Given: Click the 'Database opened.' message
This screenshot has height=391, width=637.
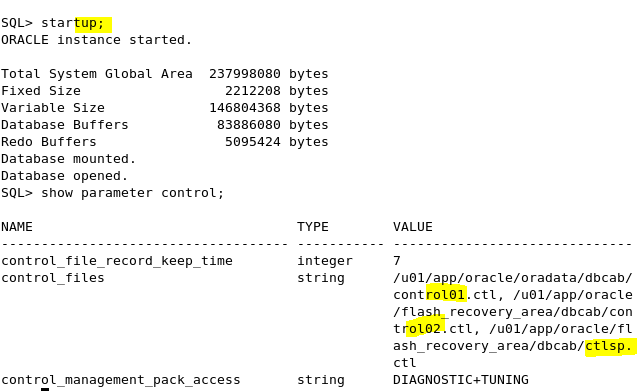Looking at the screenshot, I should [64, 176].
